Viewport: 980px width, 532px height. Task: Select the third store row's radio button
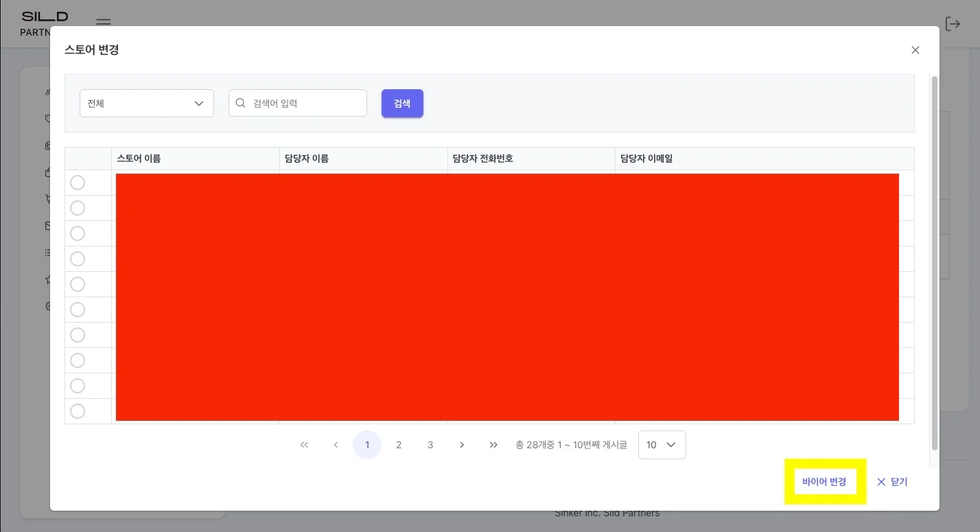[x=78, y=233]
